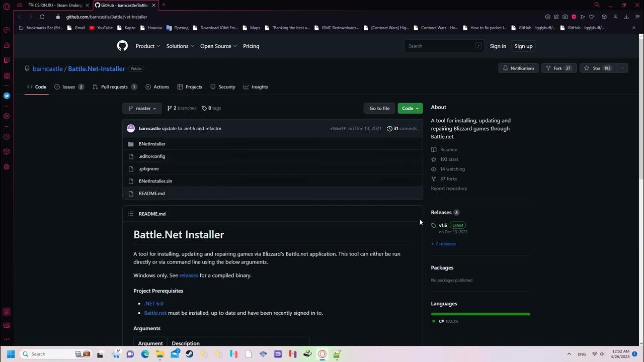
Task: Click the ad blocker shield icon
Action: (574, 17)
